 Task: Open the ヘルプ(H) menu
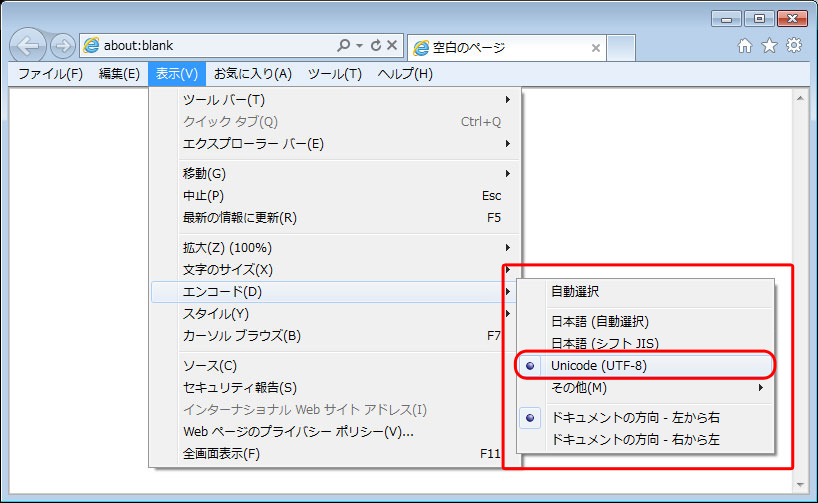(405, 74)
